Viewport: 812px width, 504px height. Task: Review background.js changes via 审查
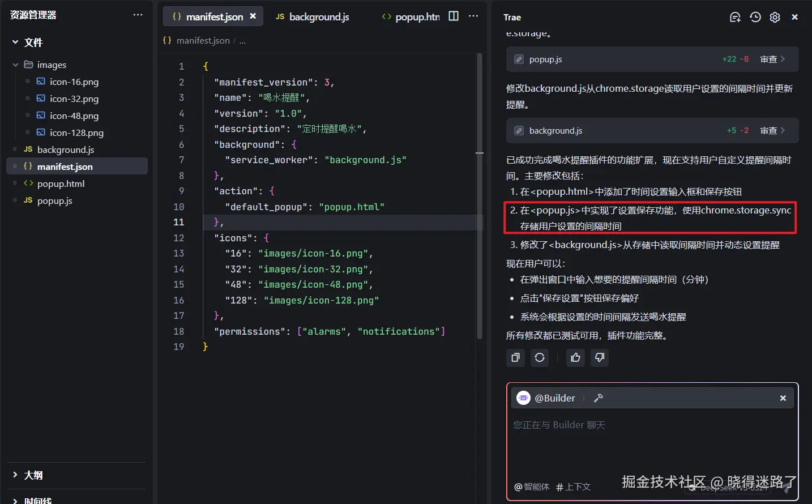coord(772,131)
